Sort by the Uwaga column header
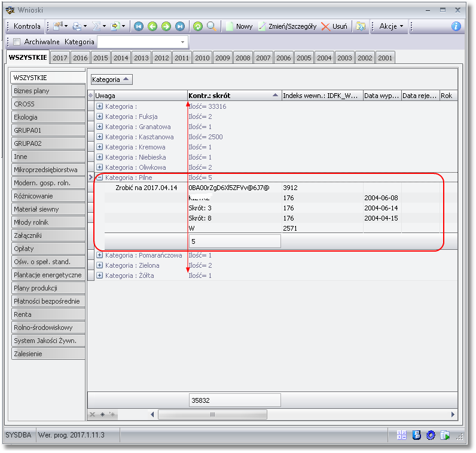Image resolution: width=476 pixels, height=453 pixels. 141,96
